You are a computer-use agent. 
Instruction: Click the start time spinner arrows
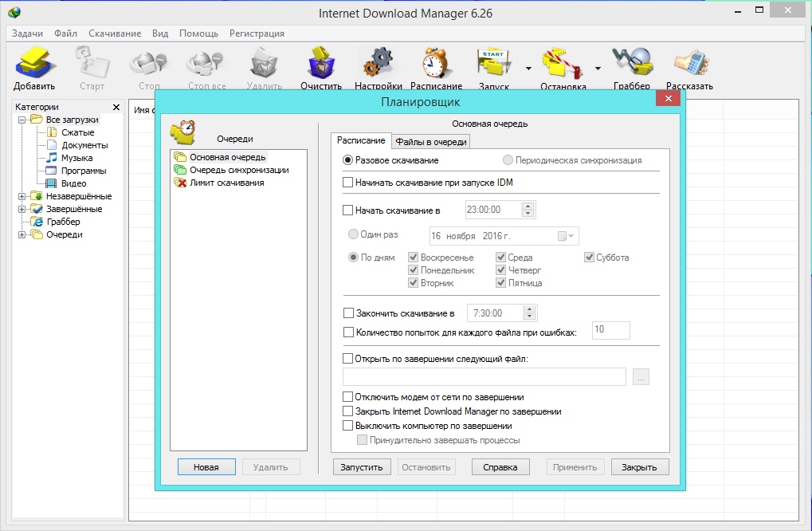tap(528, 210)
